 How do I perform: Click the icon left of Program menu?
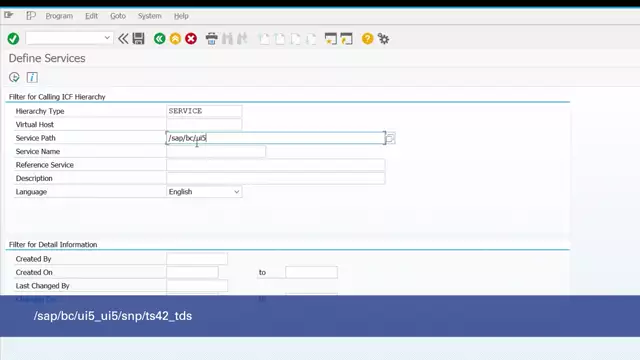[x=31, y=16]
